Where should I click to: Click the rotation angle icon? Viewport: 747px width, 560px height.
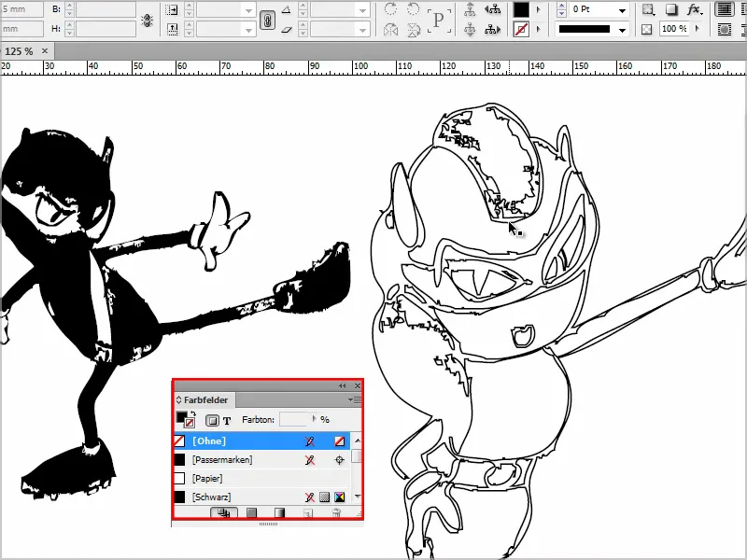[286, 9]
